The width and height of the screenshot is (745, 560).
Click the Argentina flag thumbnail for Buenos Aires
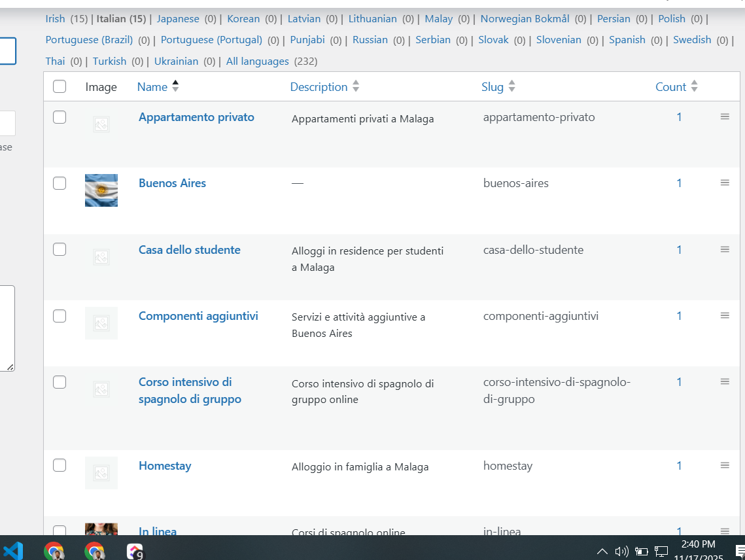click(x=101, y=190)
